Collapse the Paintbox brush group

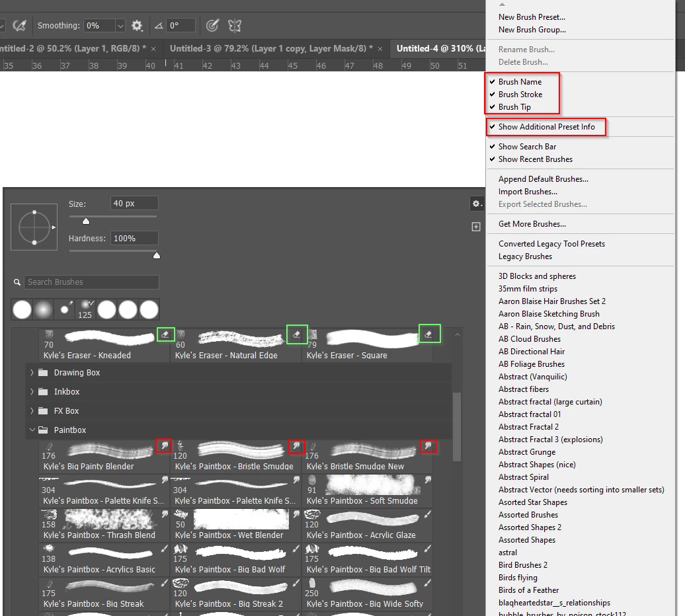pyautogui.click(x=32, y=430)
